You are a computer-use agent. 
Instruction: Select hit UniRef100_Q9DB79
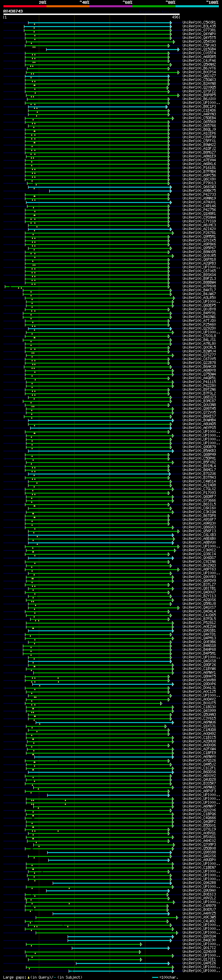(x=199, y=447)
